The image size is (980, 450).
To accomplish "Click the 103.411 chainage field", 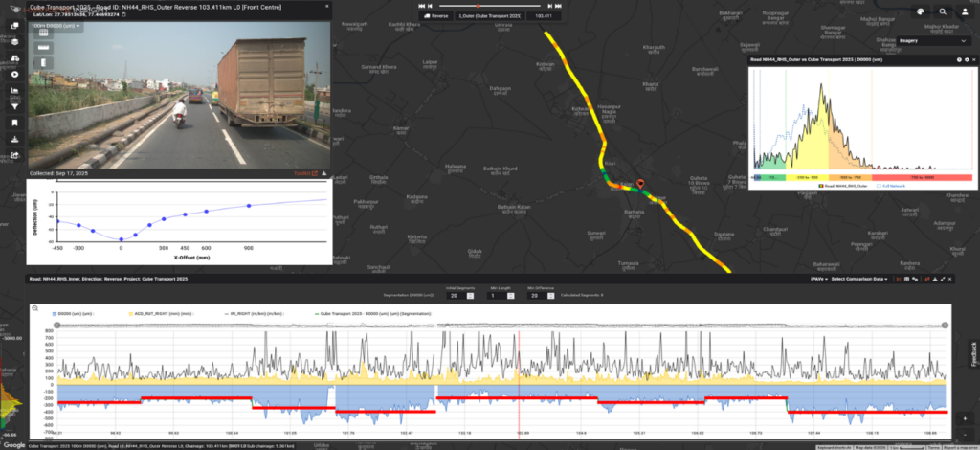I will [x=544, y=16].
